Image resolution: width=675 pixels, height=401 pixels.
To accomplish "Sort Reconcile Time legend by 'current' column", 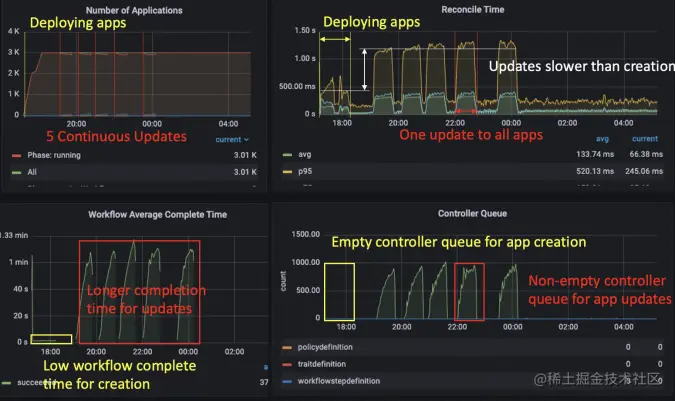I will (645, 139).
